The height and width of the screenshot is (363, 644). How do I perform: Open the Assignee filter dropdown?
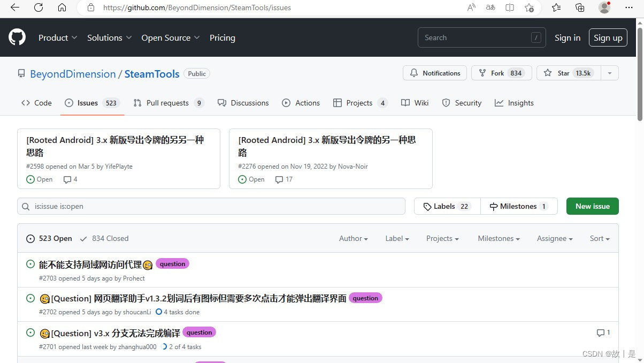[x=555, y=238]
